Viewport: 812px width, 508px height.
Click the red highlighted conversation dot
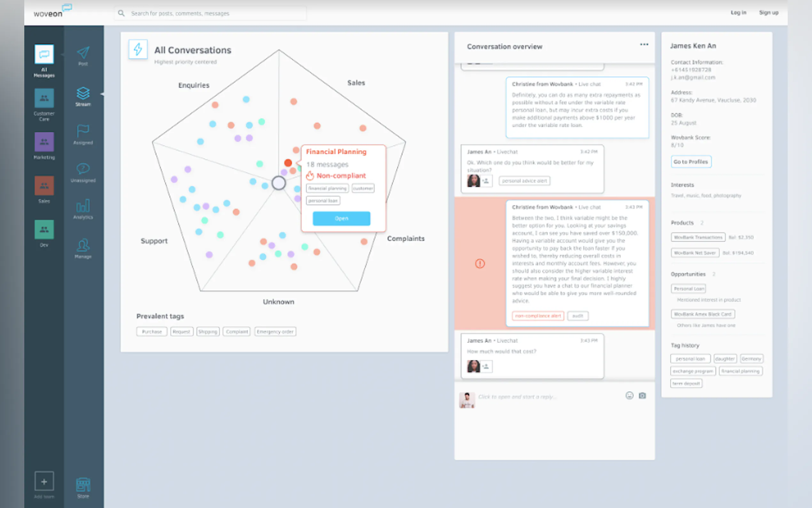(x=288, y=163)
